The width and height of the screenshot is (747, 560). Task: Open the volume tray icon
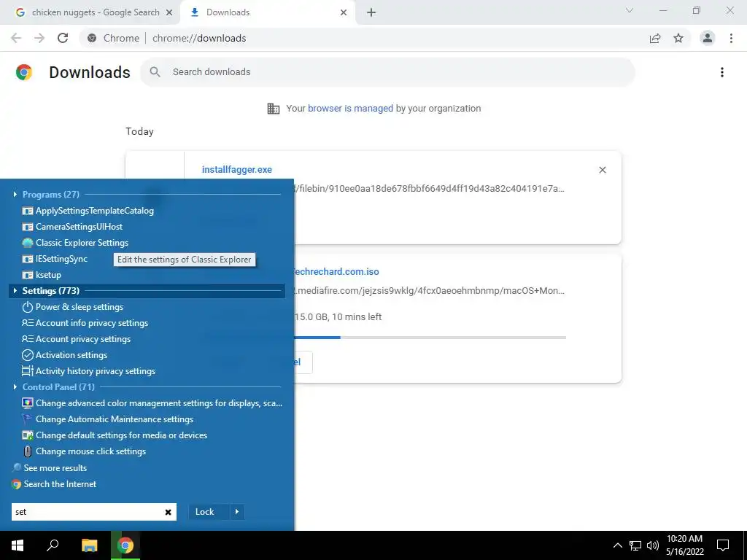tap(653, 545)
